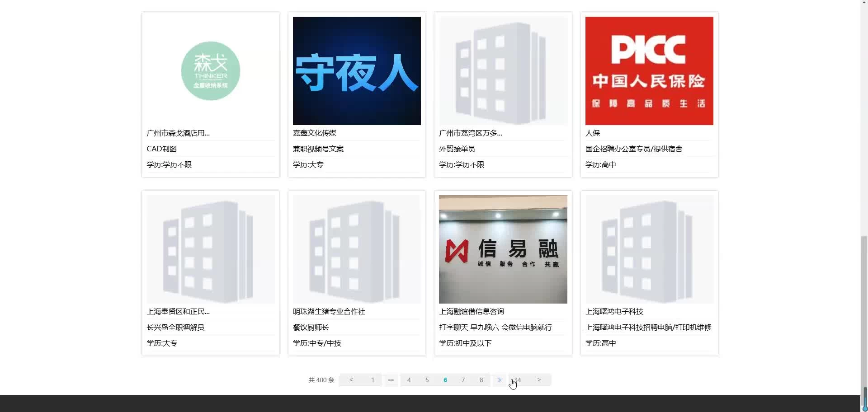The width and height of the screenshot is (868, 412).
Task: Go to page 4
Action: point(409,380)
